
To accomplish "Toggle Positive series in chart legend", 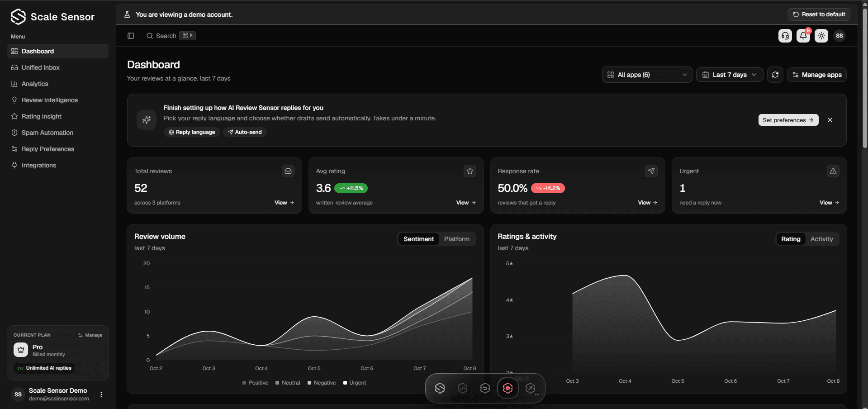I will pyautogui.click(x=255, y=383).
